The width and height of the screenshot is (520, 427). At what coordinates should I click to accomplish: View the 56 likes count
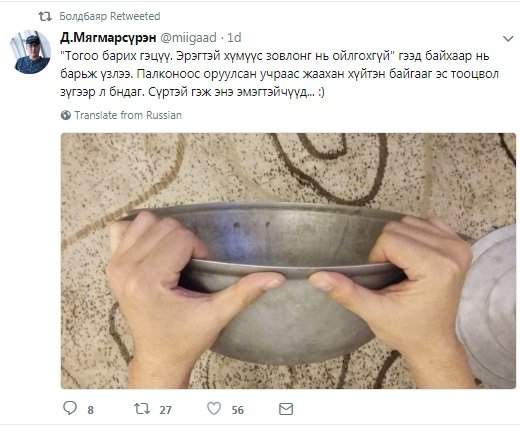pyautogui.click(x=238, y=410)
